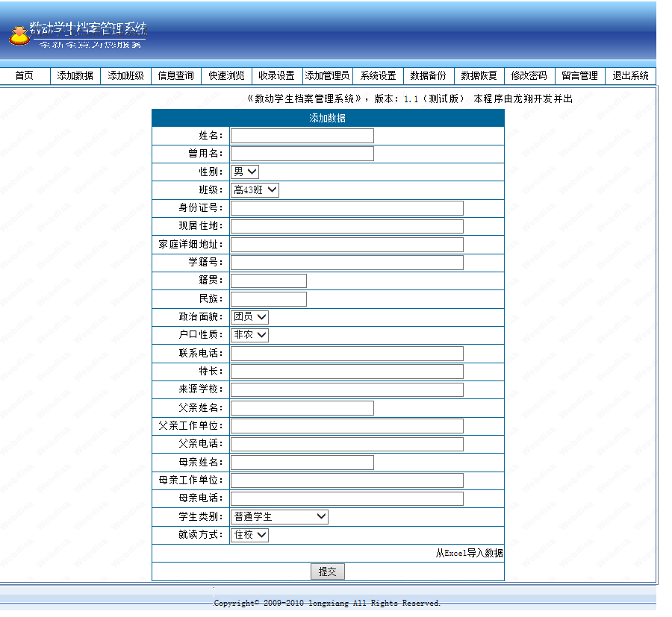Select the 快速浏览 menu item

[226, 75]
